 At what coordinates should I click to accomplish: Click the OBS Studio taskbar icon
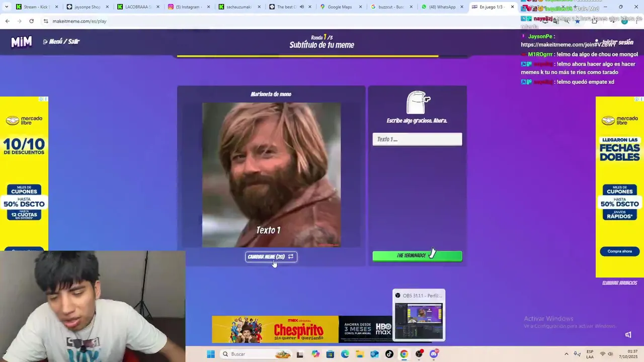tap(419, 354)
